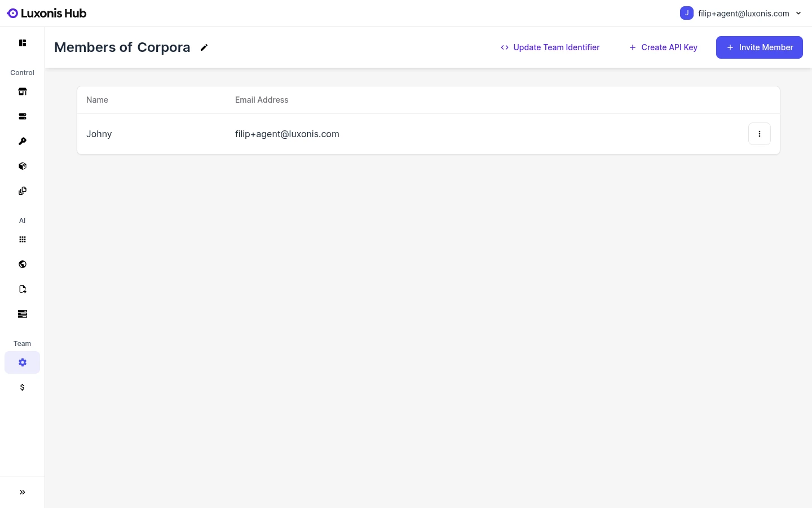Click the key icon to manage access keys

coord(23,141)
